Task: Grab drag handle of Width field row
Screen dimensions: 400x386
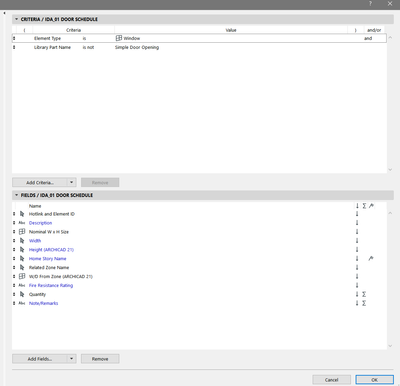Action: tap(14, 241)
